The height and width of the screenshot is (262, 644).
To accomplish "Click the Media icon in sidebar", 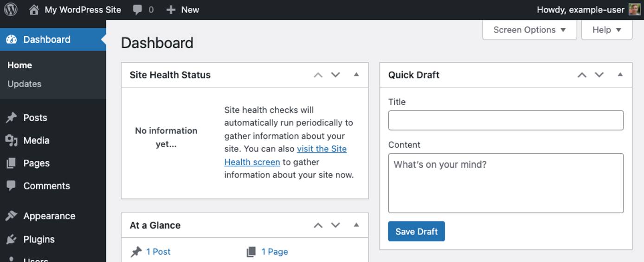I will tap(11, 140).
